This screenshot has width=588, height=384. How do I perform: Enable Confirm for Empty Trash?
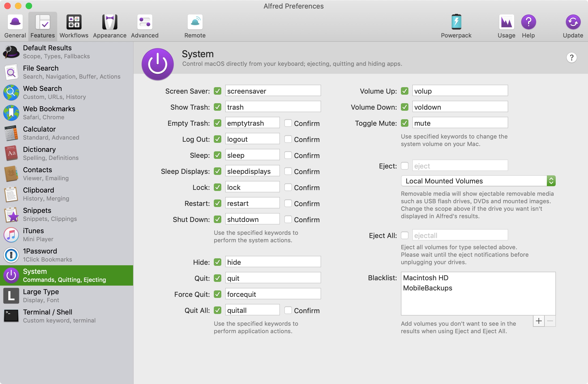coord(288,123)
